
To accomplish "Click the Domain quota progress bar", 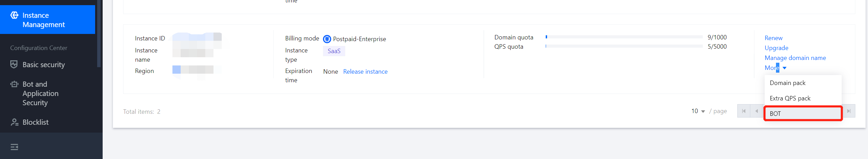I will (x=624, y=37).
